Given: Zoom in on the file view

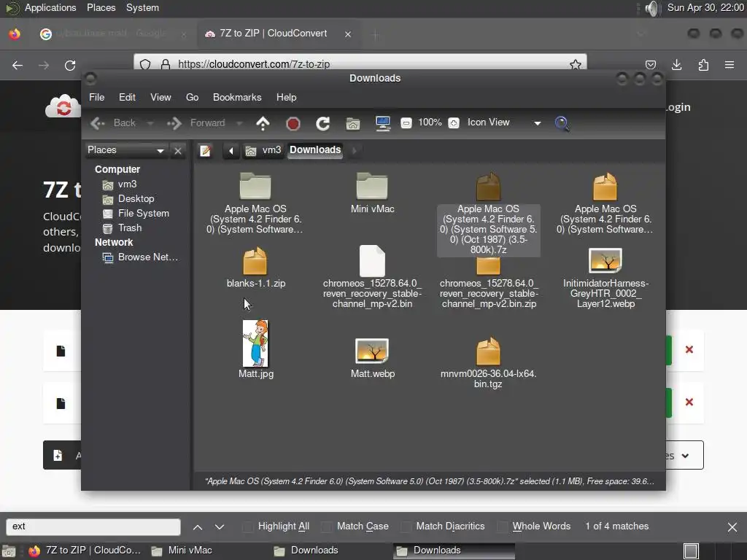Looking at the screenshot, I should 454,123.
